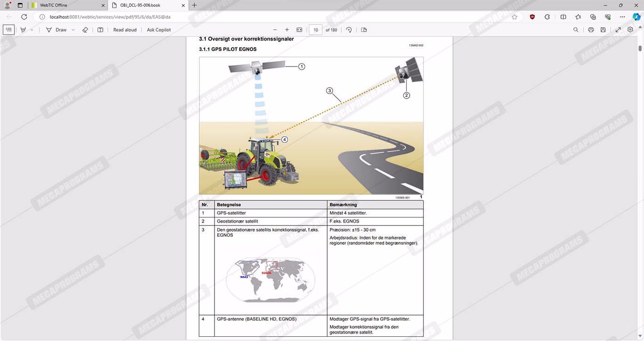This screenshot has height=341, width=644.
Task: Enter full screen mode
Action: (x=618, y=30)
